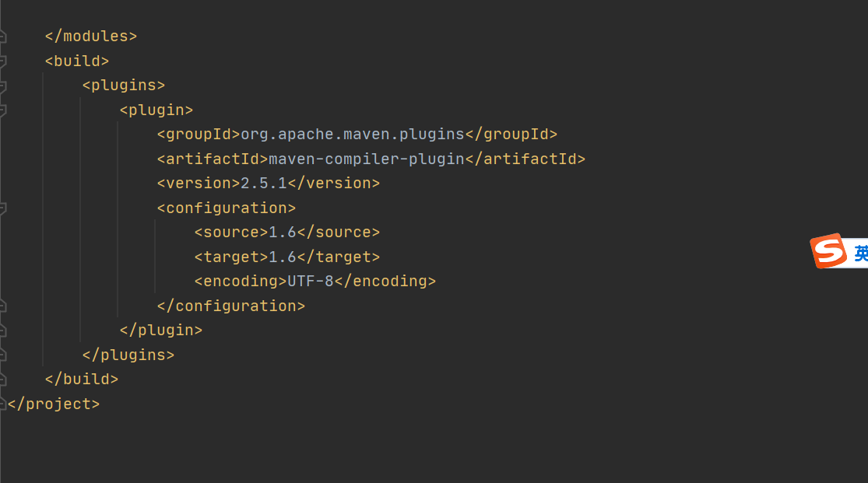Click the fold marker beside </plugins>
The width and height of the screenshot is (868, 483).
3,355
